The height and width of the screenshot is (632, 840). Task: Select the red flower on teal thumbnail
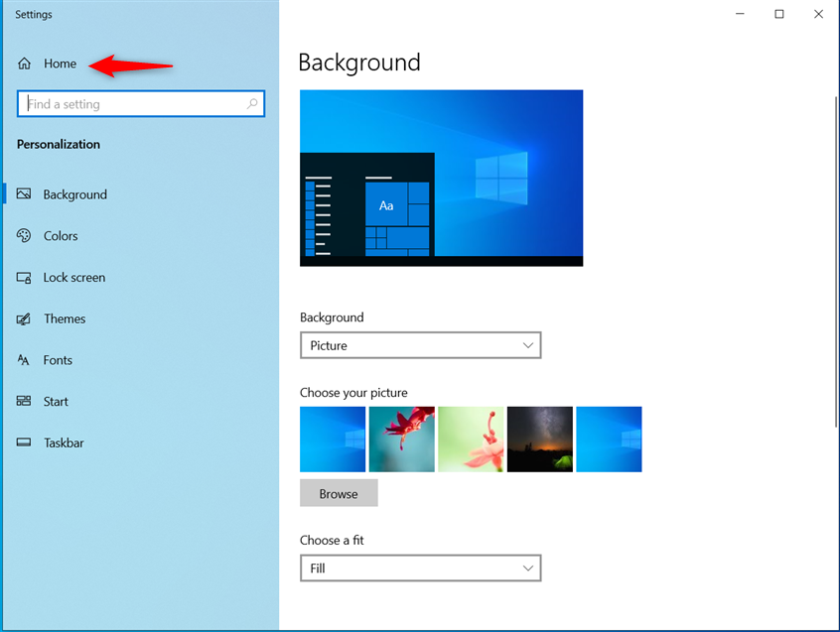(x=402, y=440)
